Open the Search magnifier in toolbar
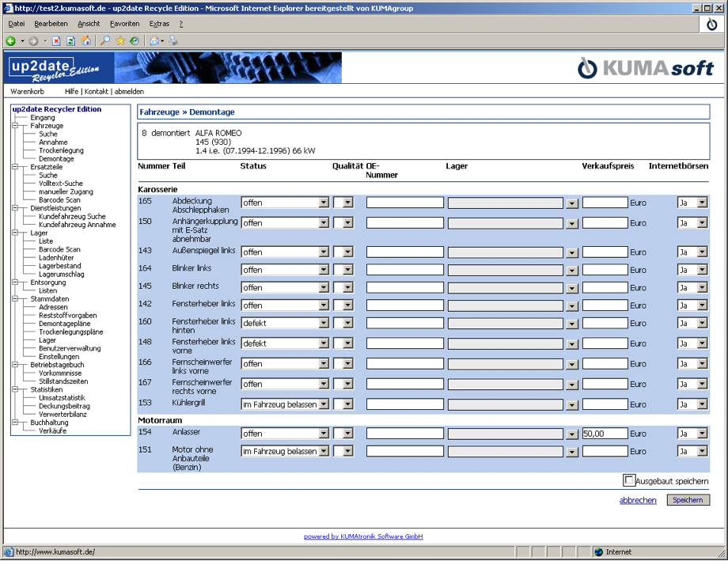The height and width of the screenshot is (561, 728). click(105, 41)
